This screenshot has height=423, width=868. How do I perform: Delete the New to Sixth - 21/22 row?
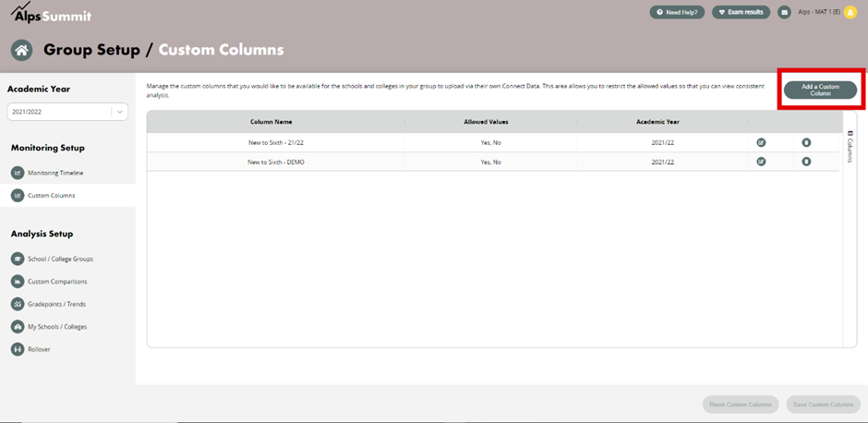(x=806, y=143)
